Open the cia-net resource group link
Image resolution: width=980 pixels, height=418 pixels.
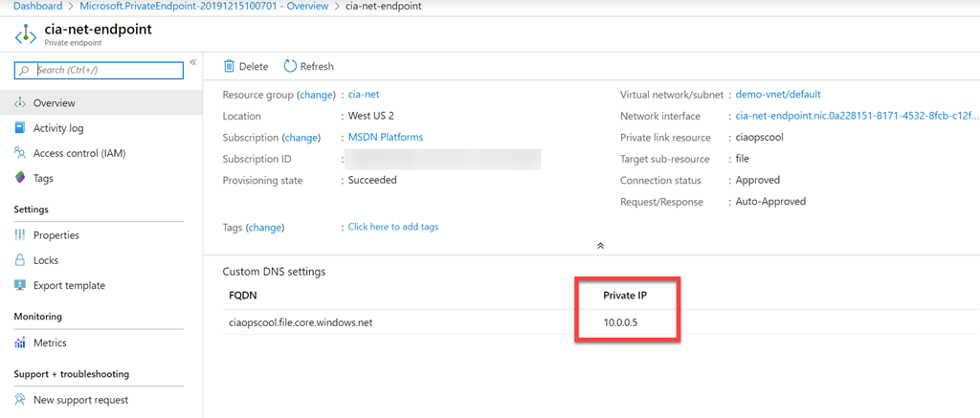pos(365,95)
